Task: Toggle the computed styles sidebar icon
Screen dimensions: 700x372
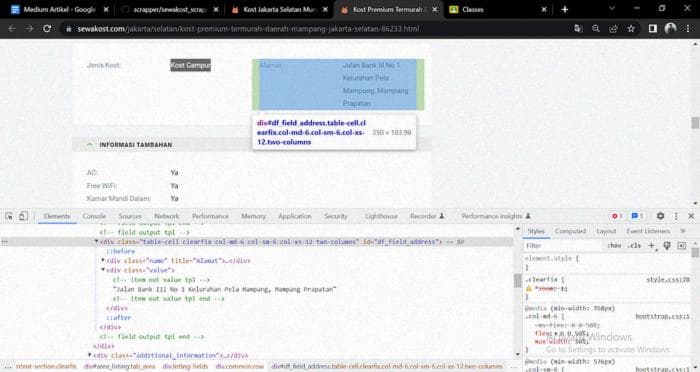Action: click(682, 246)
